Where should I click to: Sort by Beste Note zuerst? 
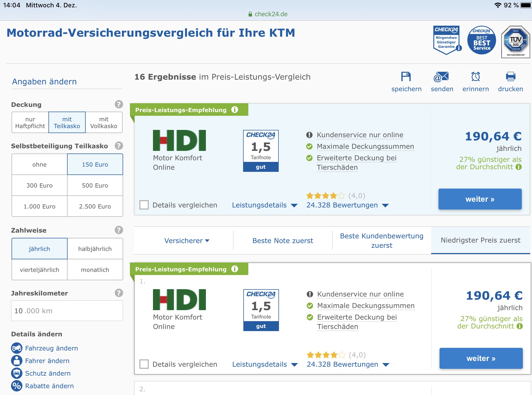click(x=283, y=240)
